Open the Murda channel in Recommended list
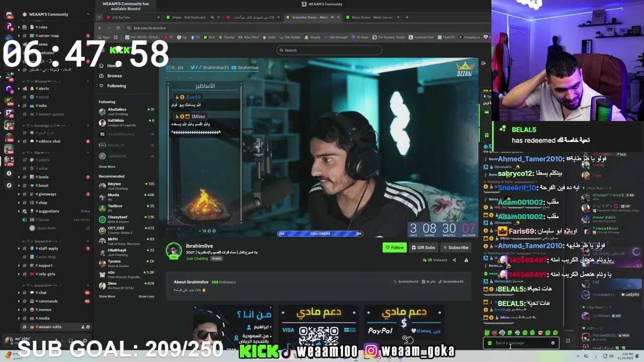The width and height of the screenshot is (644, 362). [x=126, y=197]
